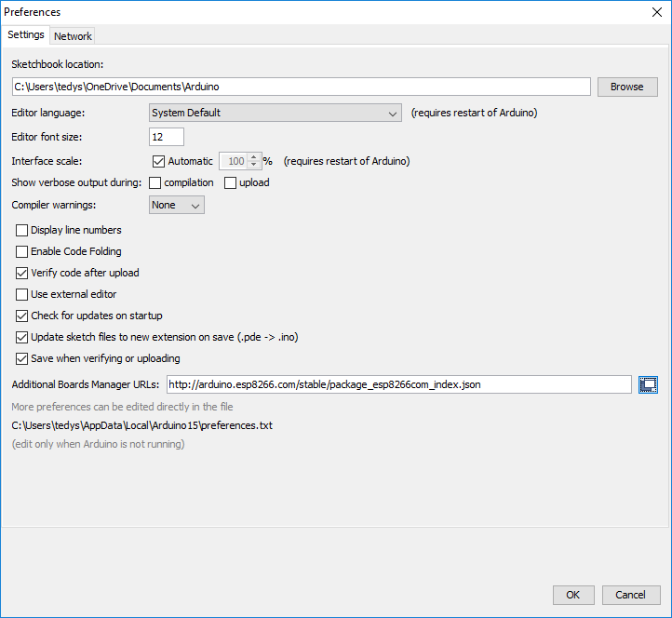Screen dimensions: 672x618
Task: Click Browse for sketchbook location
Action: (626, 87)
